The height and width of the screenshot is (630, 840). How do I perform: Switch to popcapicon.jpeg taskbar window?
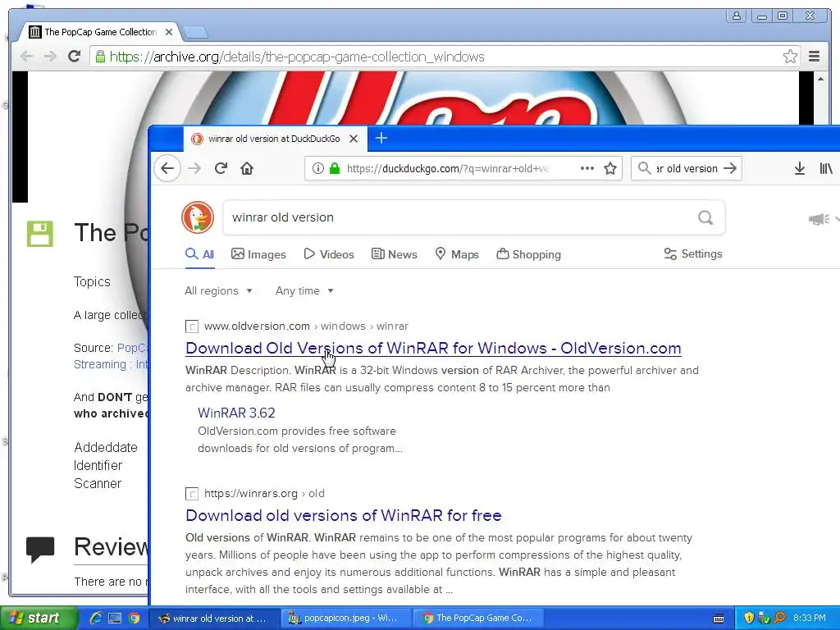pos(347,618)
